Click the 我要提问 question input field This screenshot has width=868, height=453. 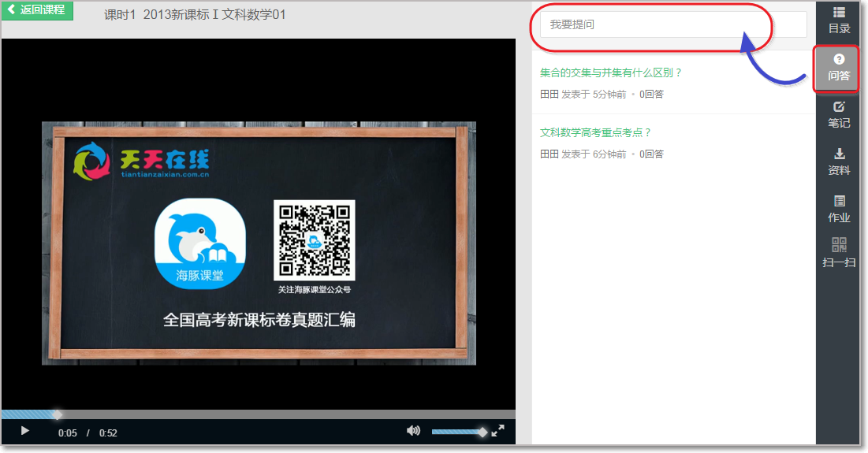(x=673, y=25)
